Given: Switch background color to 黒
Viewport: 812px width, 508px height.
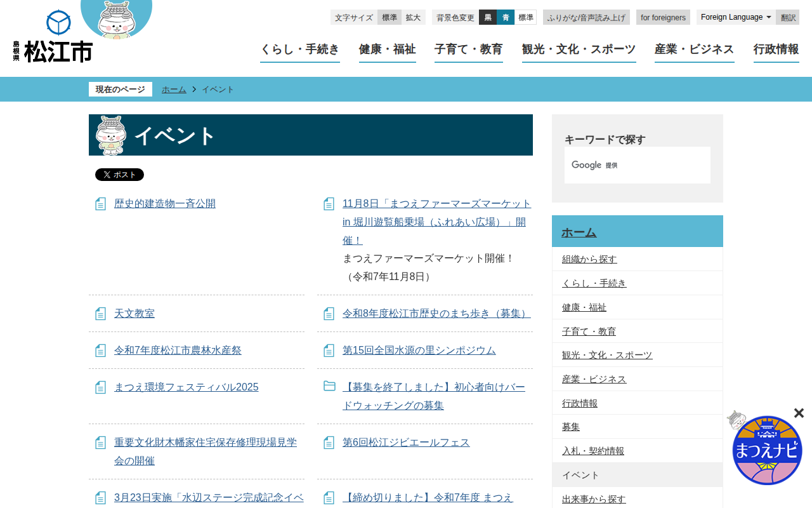Looking at the screenshot, I should click(488, 17).
